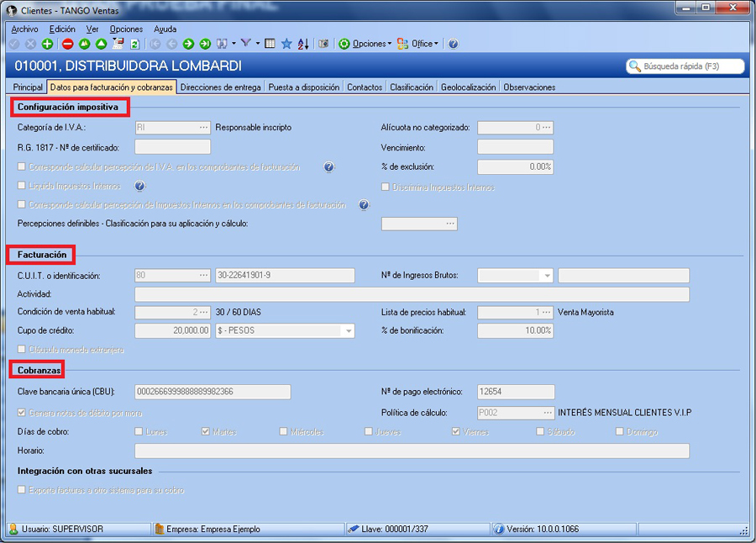The height and width of the screenshot is (543, 756).
Task: Open the Office toolbar button
Action: point(417,44)
